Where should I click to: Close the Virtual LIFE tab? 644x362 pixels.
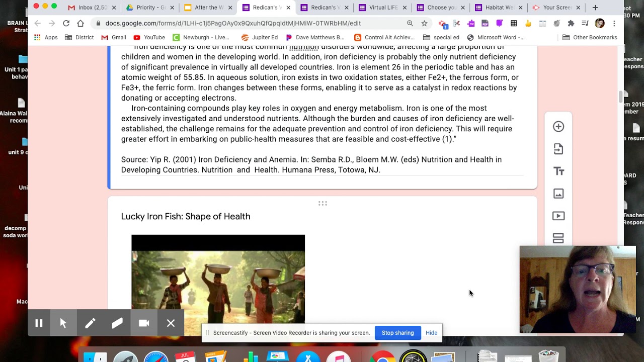(405, 8)
